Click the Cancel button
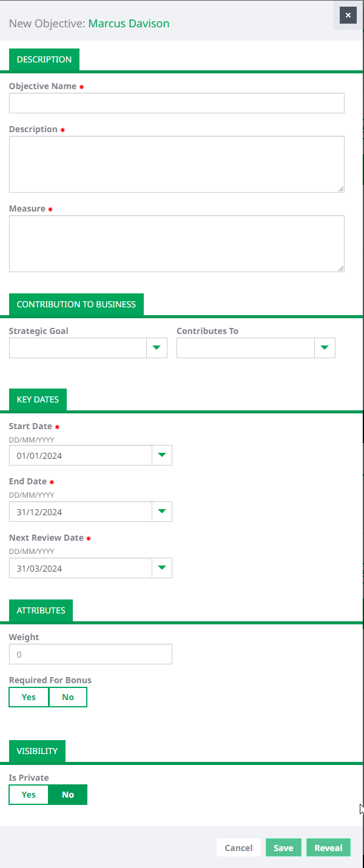 click(238, 847)
